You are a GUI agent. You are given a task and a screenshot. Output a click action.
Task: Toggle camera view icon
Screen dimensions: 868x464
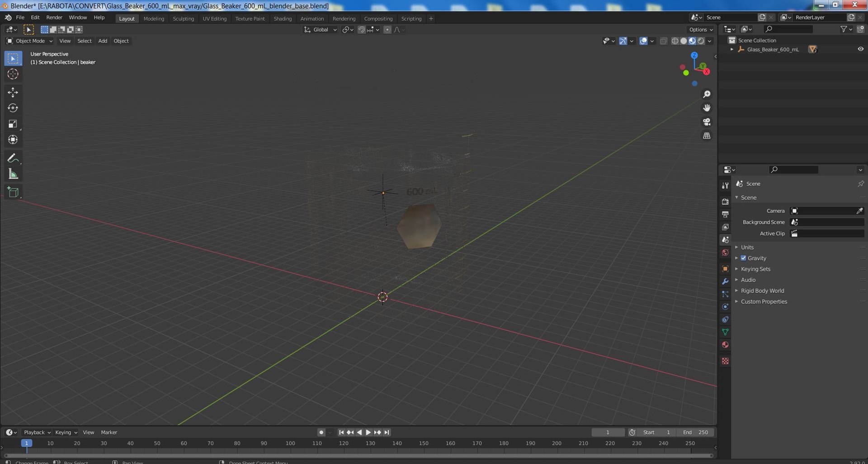[707, 122]
